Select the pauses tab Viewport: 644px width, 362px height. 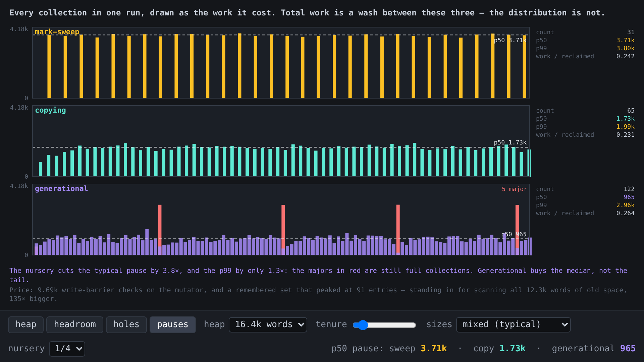tap(172, 324)
